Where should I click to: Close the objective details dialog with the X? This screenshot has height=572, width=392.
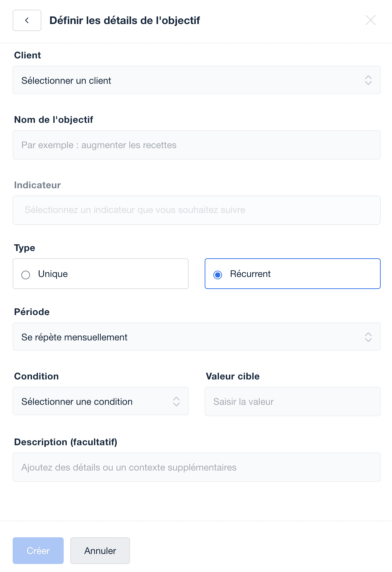tap(371, 20)
